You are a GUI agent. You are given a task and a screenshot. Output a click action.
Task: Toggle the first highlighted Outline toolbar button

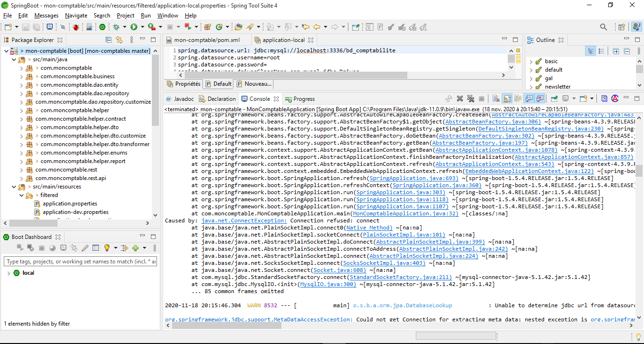pos(590,51)
